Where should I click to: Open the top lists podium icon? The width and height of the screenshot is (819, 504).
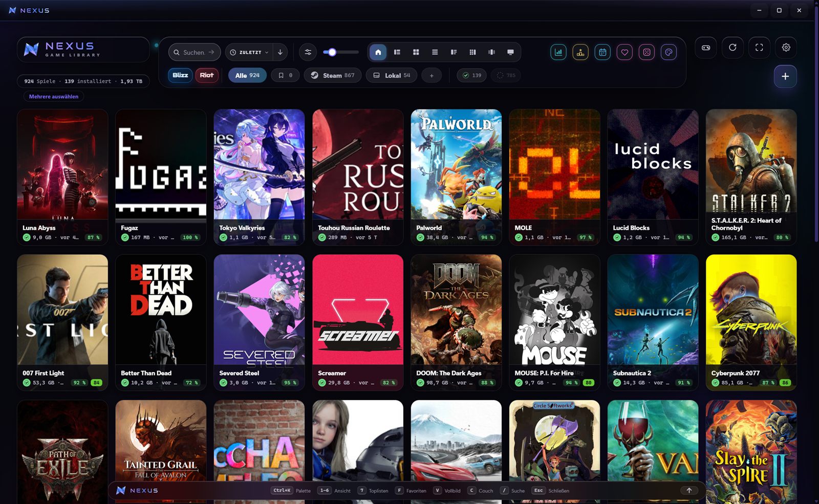580,52
